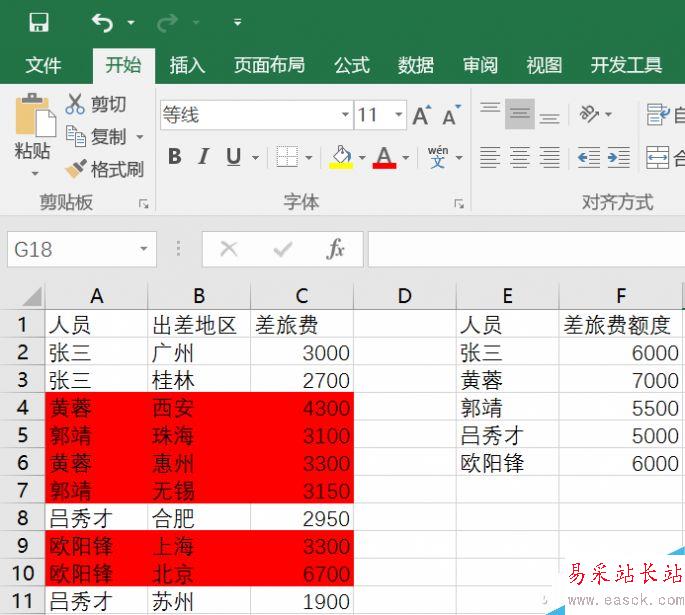This screenshot has height=615, width=685.
Task: Select cell with value 7000
Action: pos(620,380)
